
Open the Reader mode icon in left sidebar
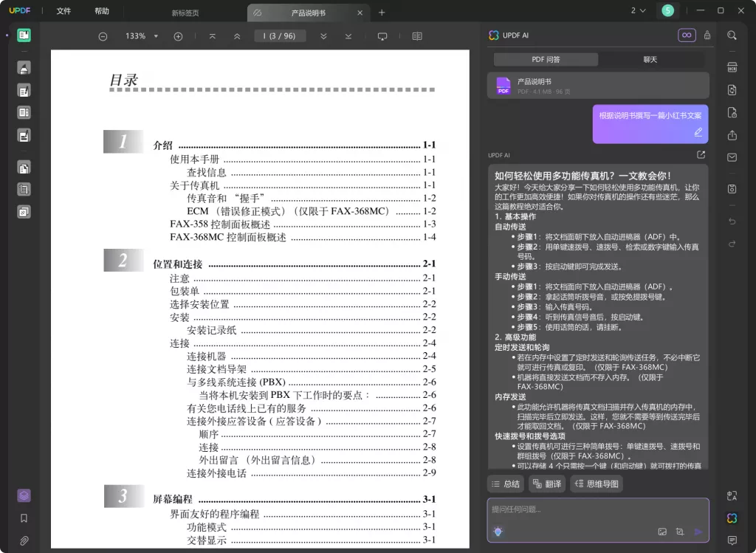tap(24, 35)
